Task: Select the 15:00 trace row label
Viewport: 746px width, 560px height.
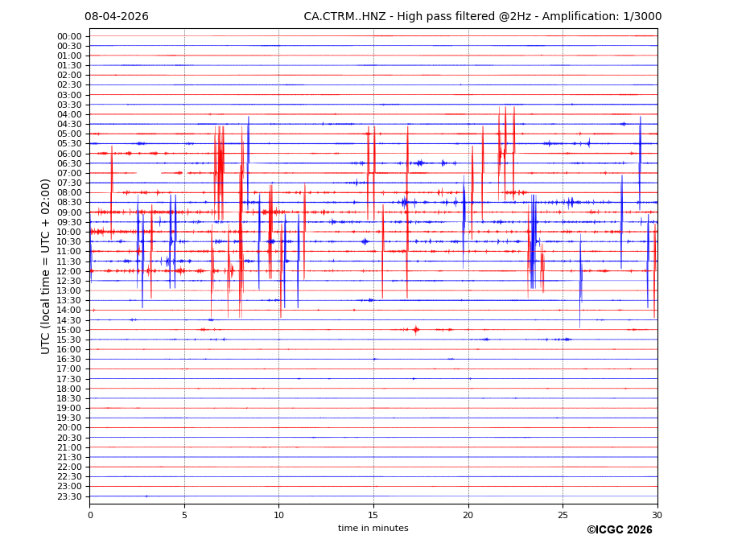Action: (69, 330)
